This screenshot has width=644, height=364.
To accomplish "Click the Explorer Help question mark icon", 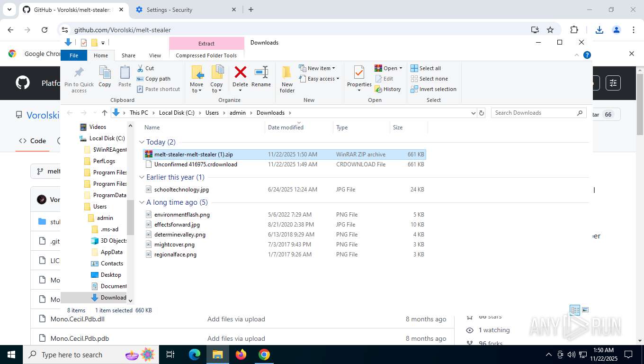I will [587, 55].
